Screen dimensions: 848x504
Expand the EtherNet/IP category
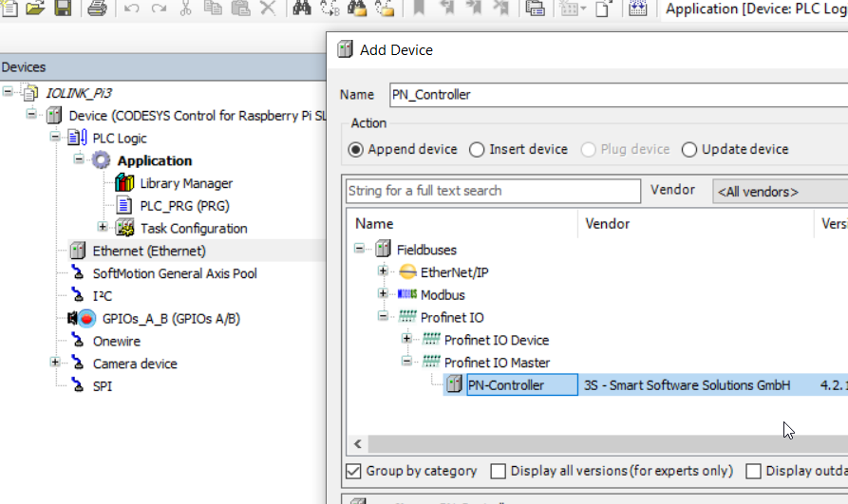(x=383, y=271)
